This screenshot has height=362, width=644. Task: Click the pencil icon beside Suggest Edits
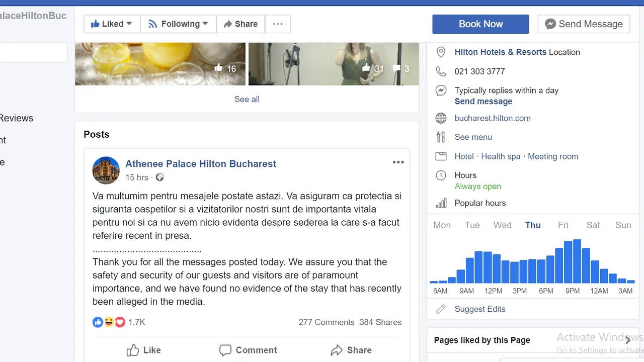[441, 309]
